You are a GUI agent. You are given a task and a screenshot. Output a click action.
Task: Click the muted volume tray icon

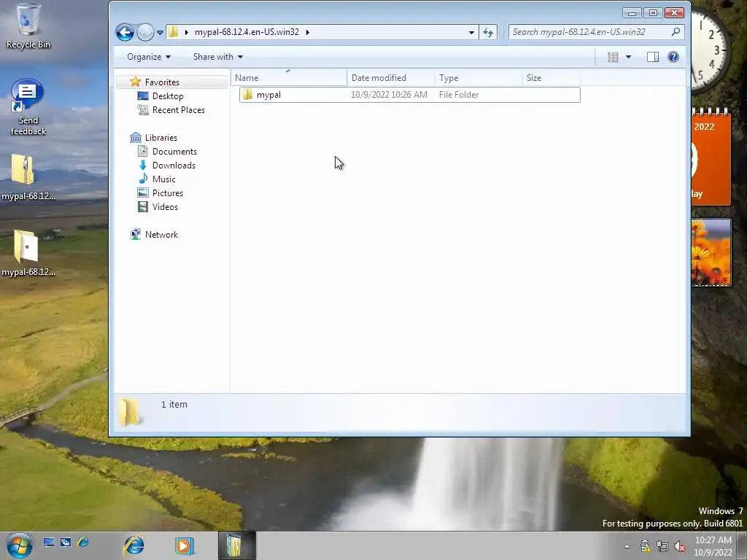point(680,546)
